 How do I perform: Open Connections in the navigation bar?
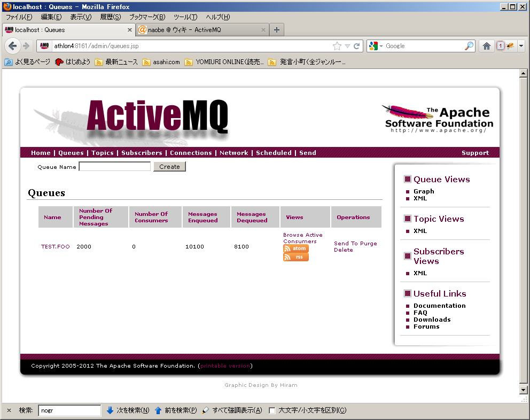click(191, 153)
